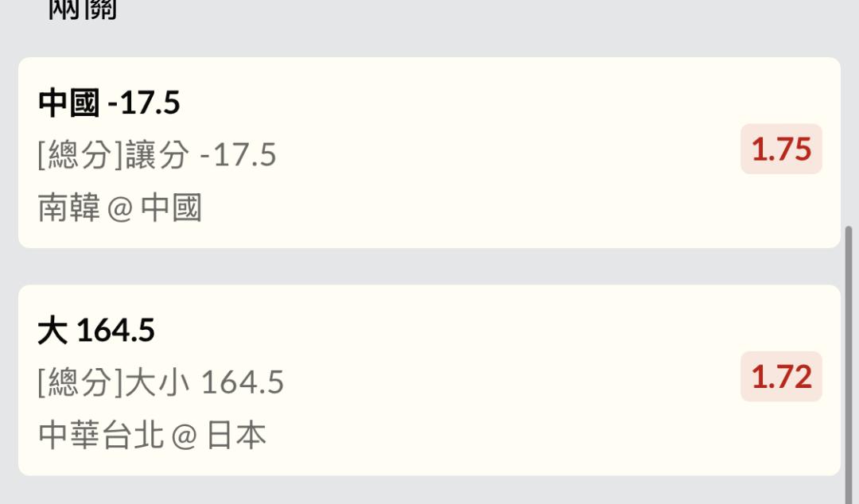Tap 中國 in the 南韓 matchup line
Viewport: 859px width, 504px height.
click(171, 208)
